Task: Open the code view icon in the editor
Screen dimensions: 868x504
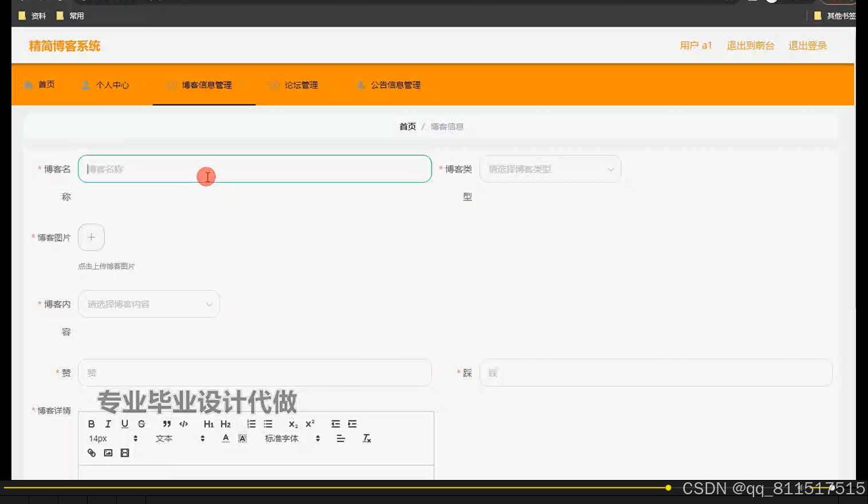Action: [184, 424]
